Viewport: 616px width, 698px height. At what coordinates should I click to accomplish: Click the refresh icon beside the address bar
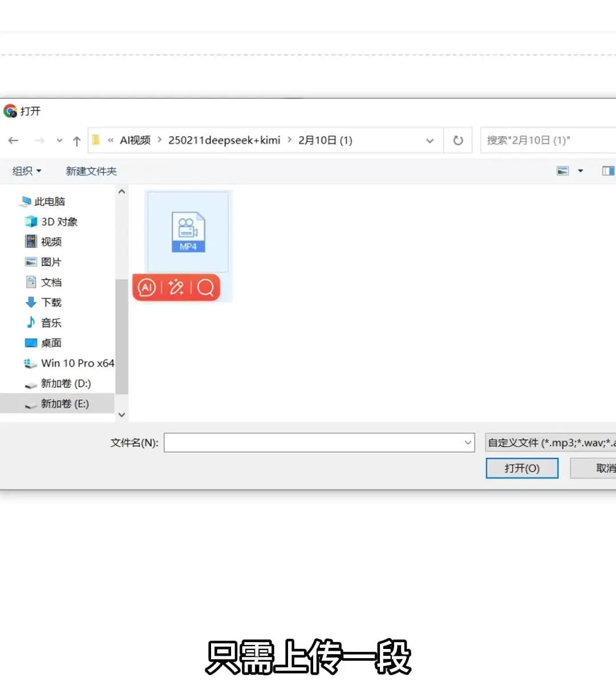pos(458,140)
